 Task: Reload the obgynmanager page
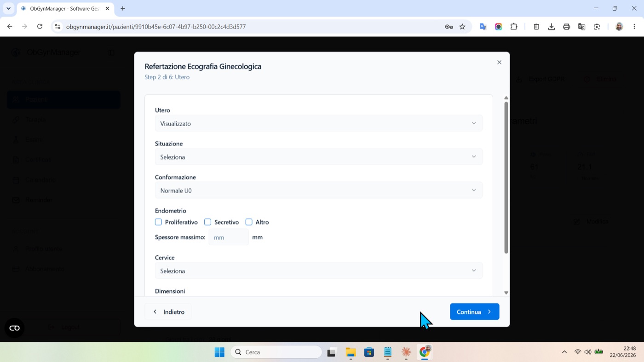(40, 27)
